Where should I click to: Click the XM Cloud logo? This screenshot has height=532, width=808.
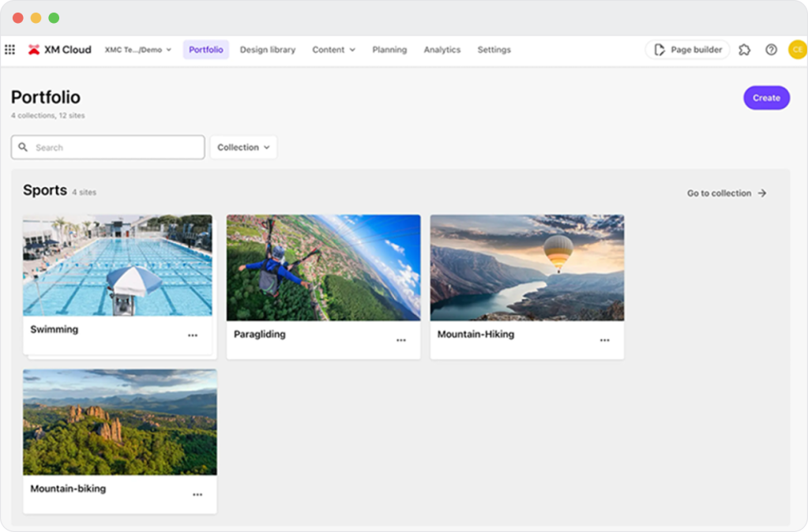(x=60, y=50)
